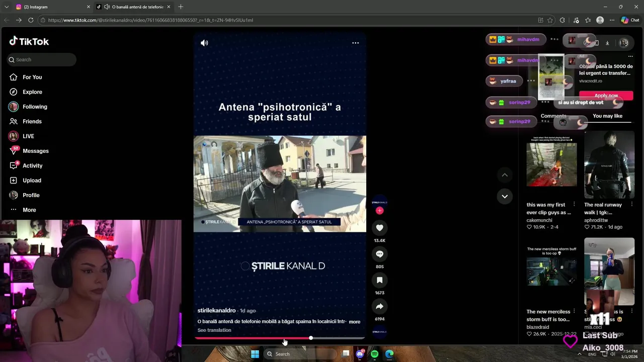Open merciless storm buff video thumbnail
This screenshot has height=362, width=644.
pos(551,271)
